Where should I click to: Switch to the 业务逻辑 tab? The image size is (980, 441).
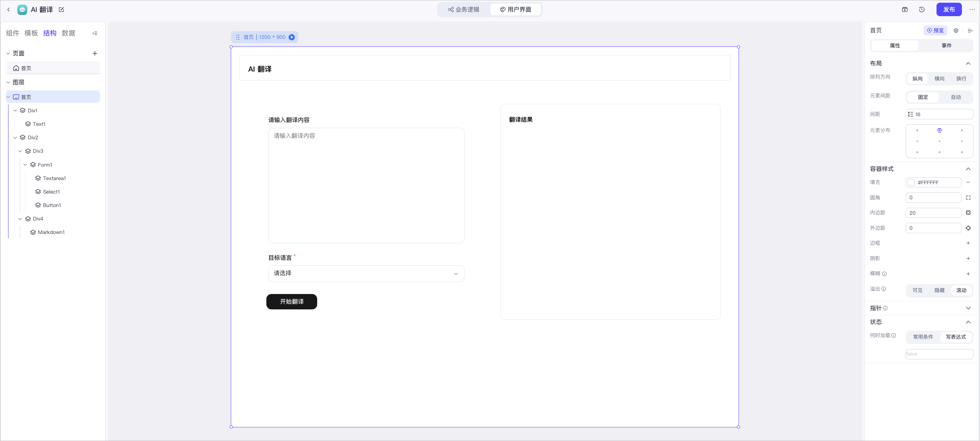(x=464, y=10)
